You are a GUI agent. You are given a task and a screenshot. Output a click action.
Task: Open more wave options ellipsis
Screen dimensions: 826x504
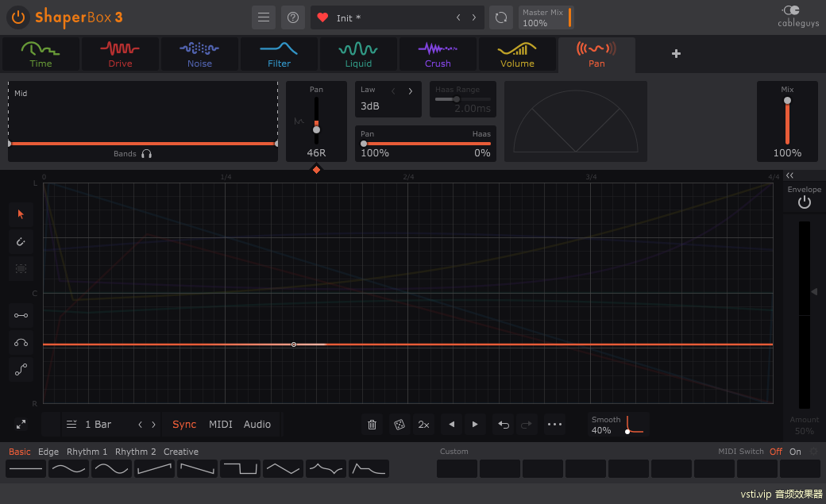click(x=554, y=425)
